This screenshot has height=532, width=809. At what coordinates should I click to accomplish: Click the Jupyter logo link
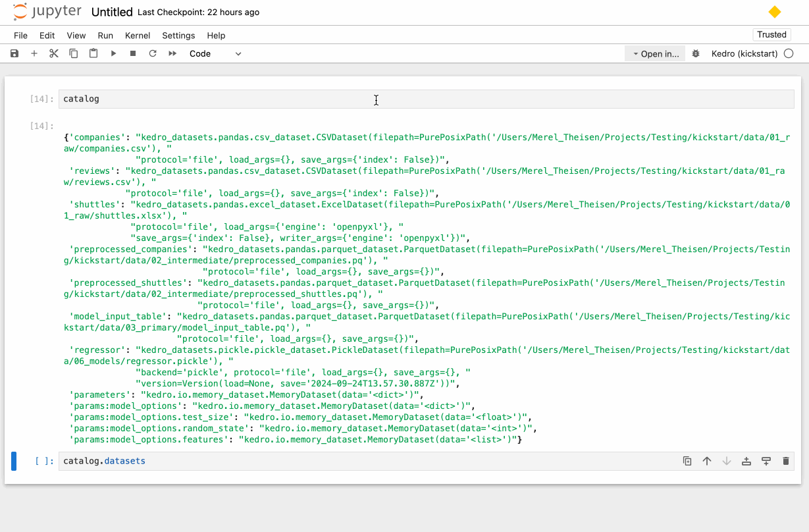(x=47, y=12)
